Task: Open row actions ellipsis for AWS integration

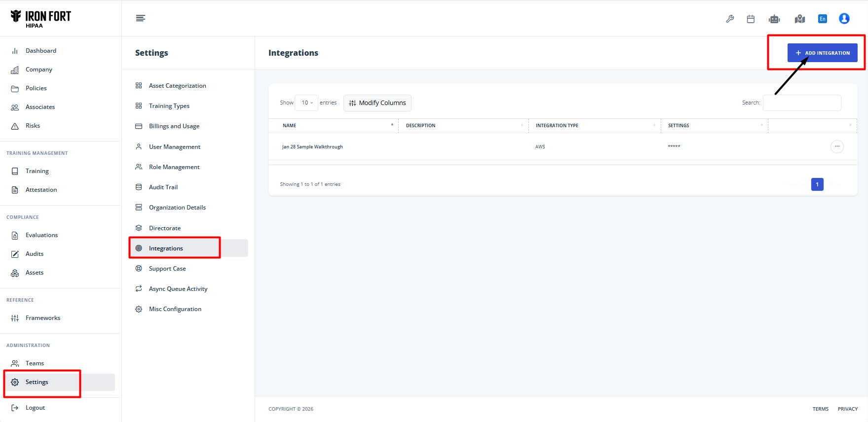Action: pos(837,146)
